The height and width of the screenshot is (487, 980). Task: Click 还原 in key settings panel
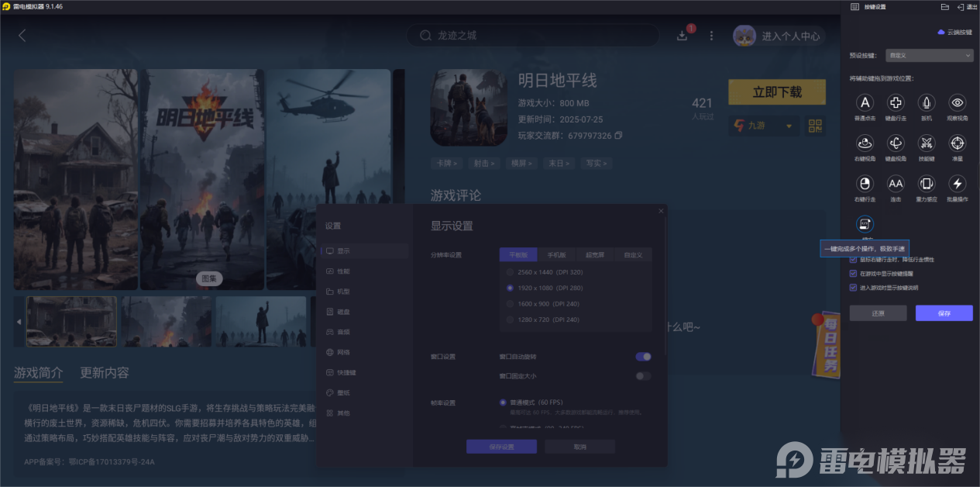(x=879, y=313)
